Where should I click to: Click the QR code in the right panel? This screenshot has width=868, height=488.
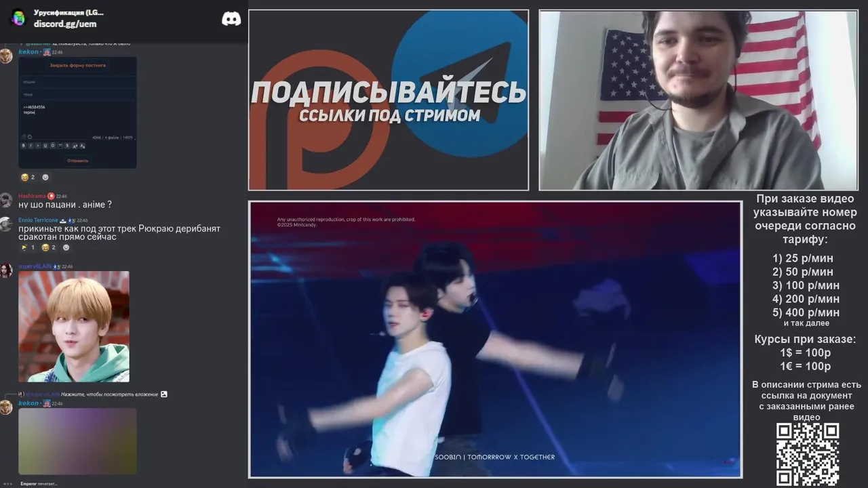pos(807,455)
